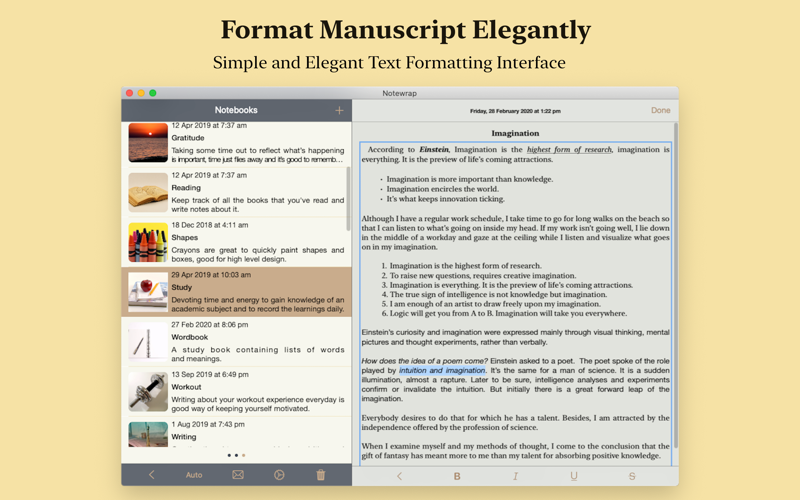
Task: Click the Auto button
Action: coord(194,475)
